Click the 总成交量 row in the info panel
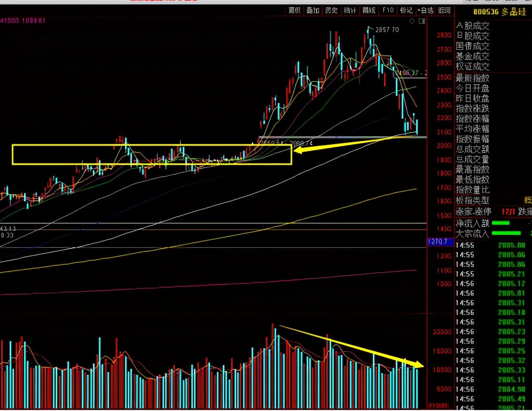The height and width of the screenshot is (411, 532). (x=473, y=159)
